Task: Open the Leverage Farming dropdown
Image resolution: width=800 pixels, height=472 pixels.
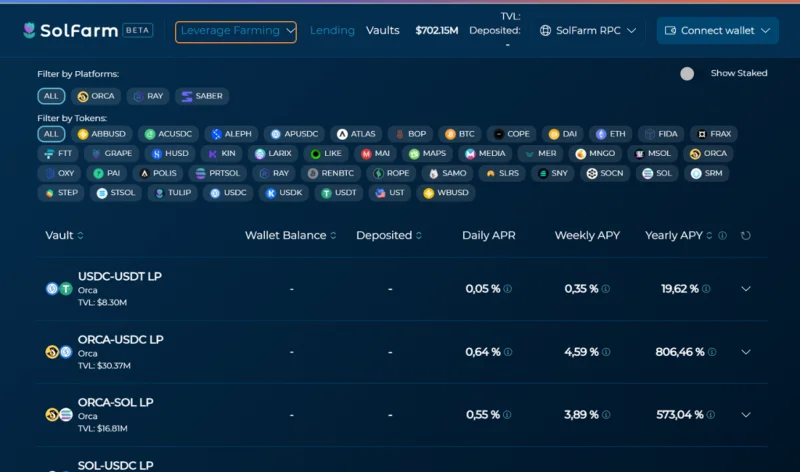Action: click(x=236, y=32)
